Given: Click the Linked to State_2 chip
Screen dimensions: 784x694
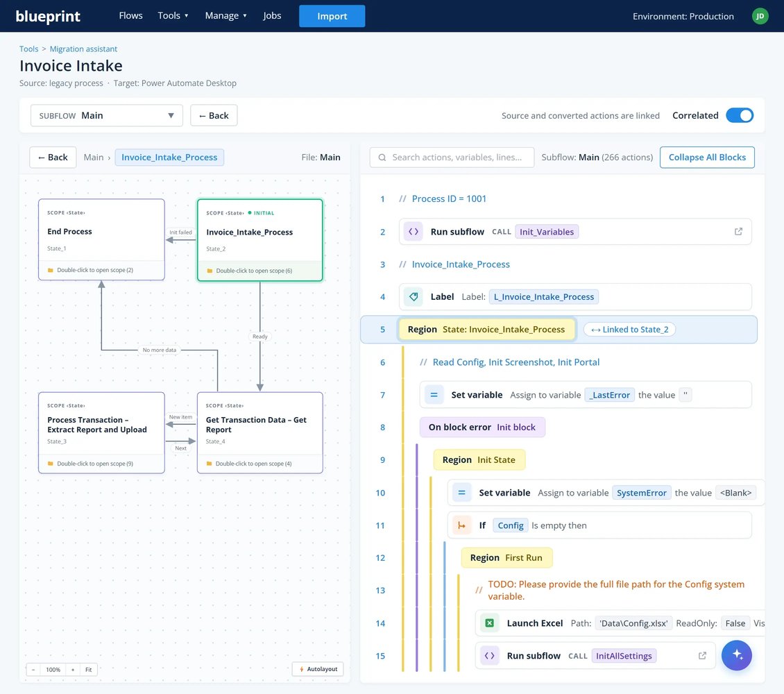Looking at the screenshot, I should coord(629,330).
